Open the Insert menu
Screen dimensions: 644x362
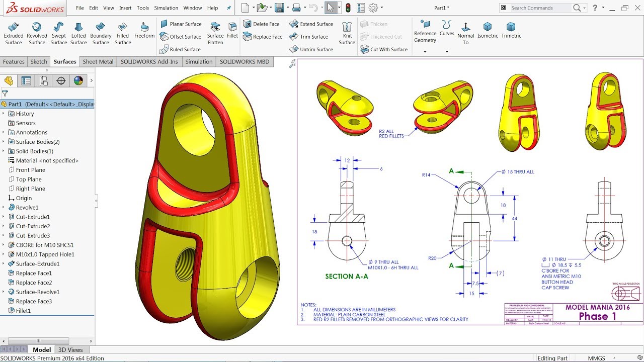click(125, 8)
